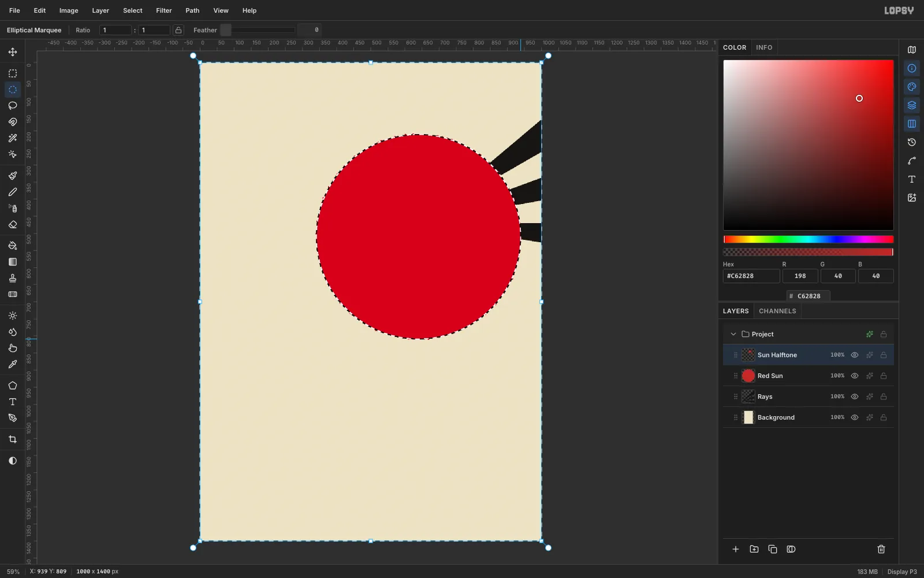Open the Text panel icon in right sidebar

coord(912,179)
